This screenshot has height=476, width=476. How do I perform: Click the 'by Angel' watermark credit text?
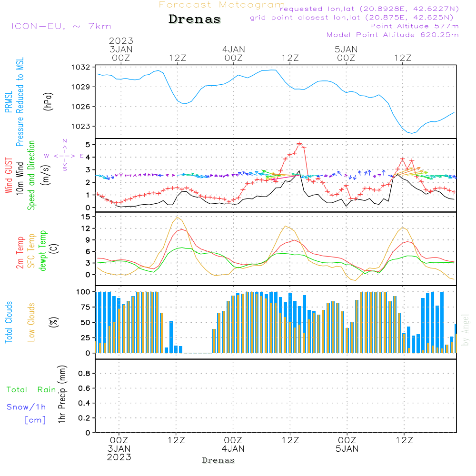coord(465,330)
